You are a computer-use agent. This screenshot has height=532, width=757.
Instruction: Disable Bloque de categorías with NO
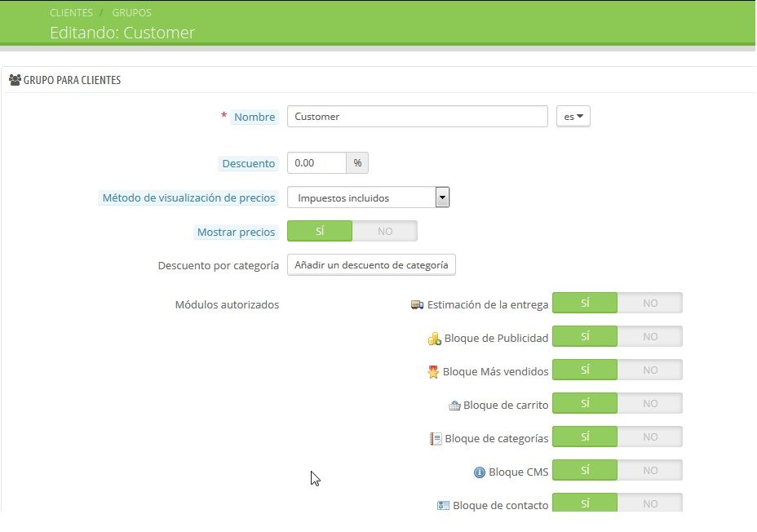tap(650, 437)
